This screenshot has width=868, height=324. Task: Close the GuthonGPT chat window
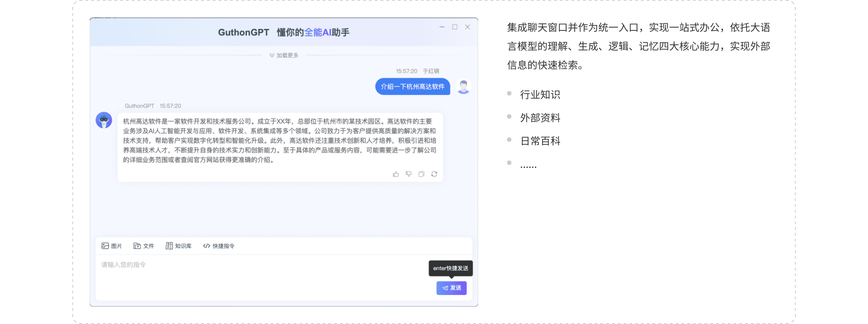[x=468, y=27]
